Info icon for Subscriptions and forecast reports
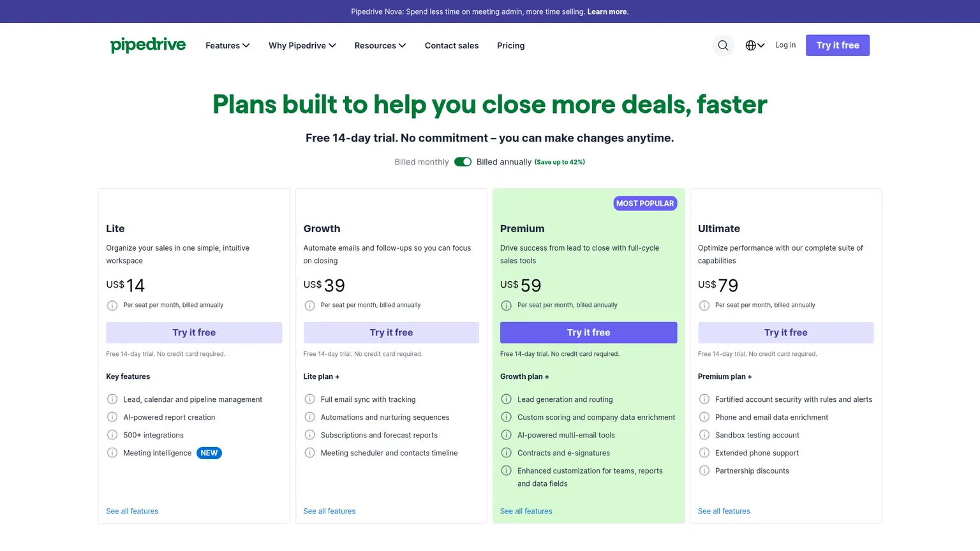 (x=309, y=435)
